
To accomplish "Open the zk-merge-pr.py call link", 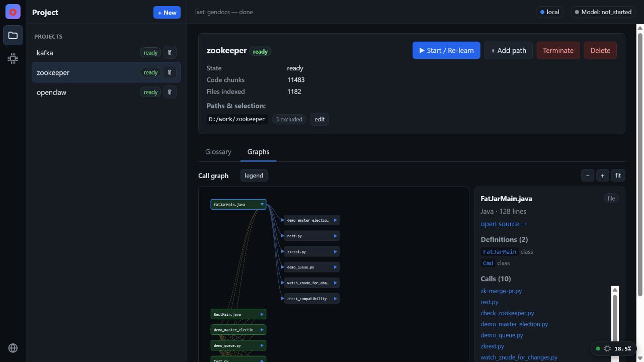I will (x=501, y=291).
